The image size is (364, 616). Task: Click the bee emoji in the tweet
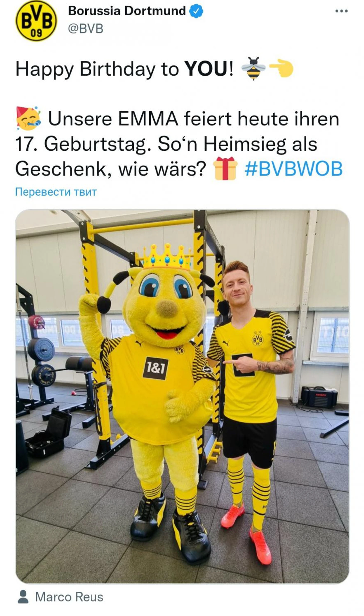[x=253, y=68]
